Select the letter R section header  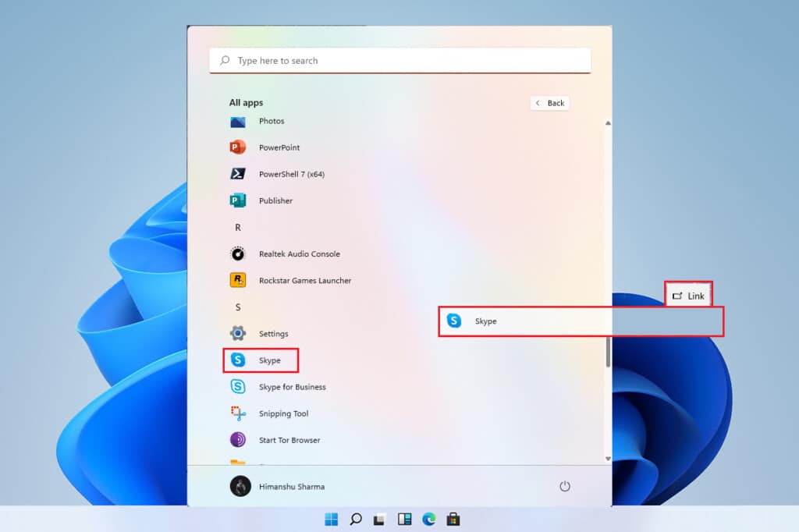(238, 228)
